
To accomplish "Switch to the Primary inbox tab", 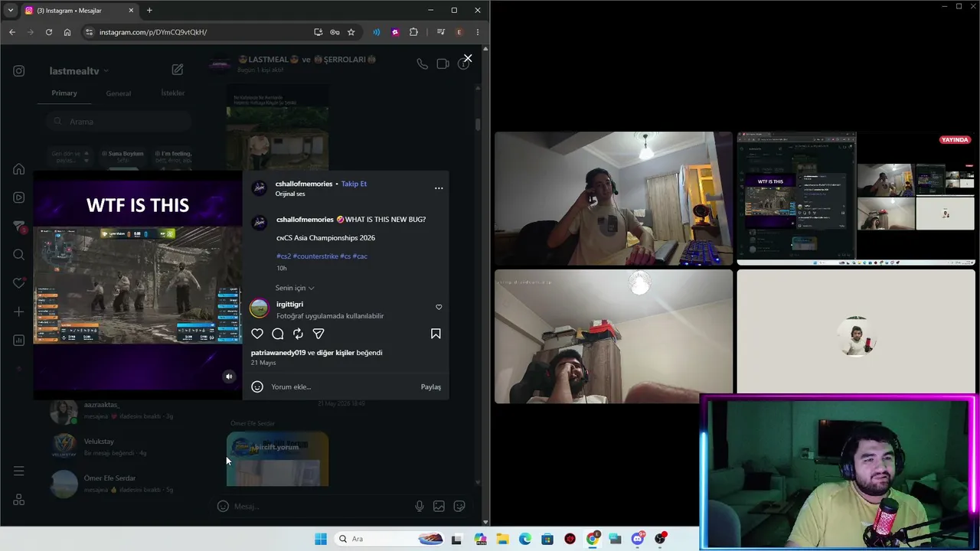I will (x=64, y=93).
